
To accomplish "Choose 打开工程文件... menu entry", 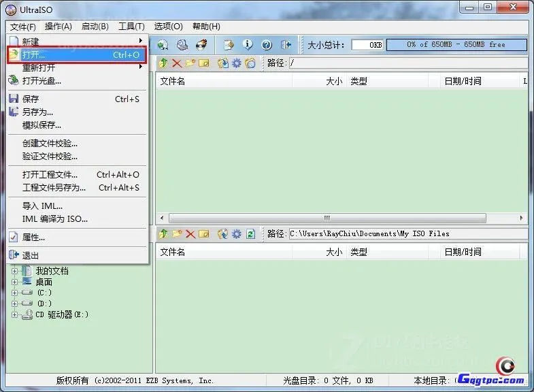I will pyautogui.click(x=78, y=175).
